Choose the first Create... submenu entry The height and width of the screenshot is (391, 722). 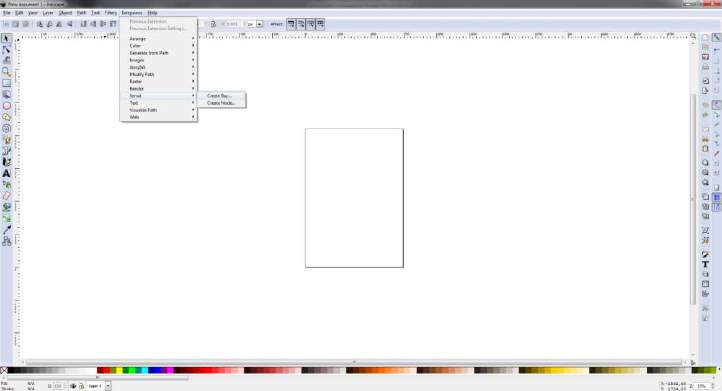pos(221,96)
